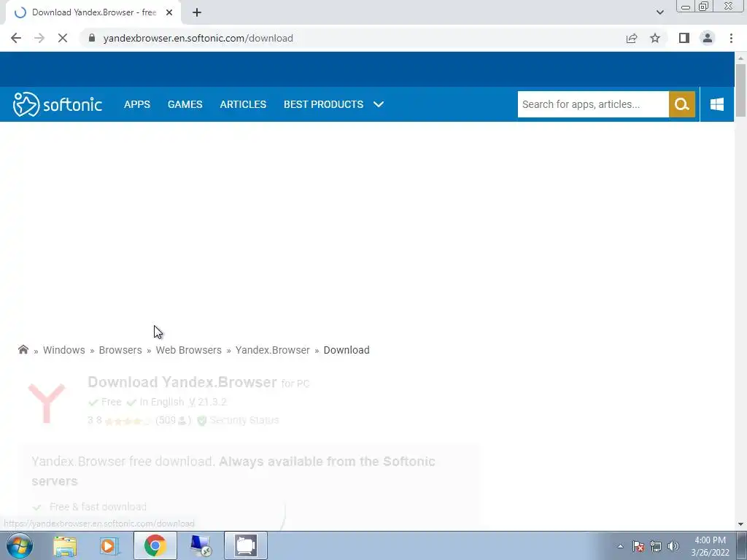This screenshot has width=747, height=560.
Task: Open the browser side panel
Action: 684,38
